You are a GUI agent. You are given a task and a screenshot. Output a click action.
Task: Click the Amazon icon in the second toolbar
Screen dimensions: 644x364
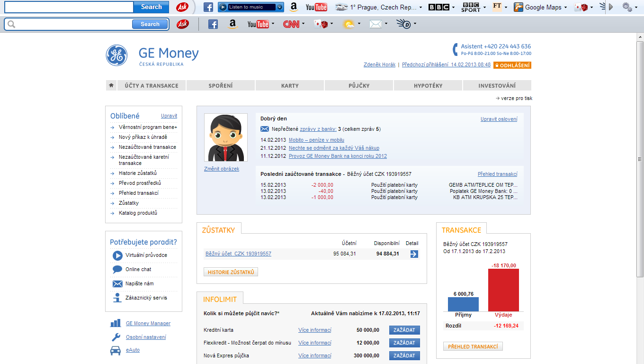[x=232, y=24]
